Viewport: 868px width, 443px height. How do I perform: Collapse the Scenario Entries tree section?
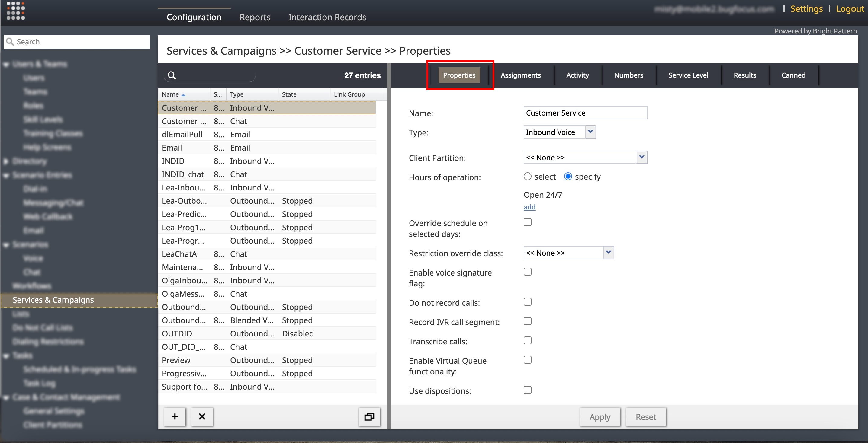click(6, 175)
